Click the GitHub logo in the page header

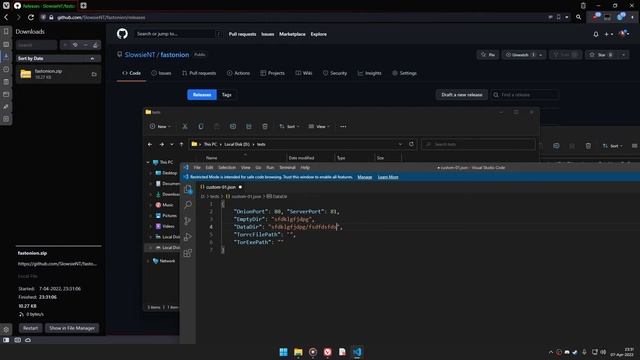pyautogui.click(x=122, y=34)
